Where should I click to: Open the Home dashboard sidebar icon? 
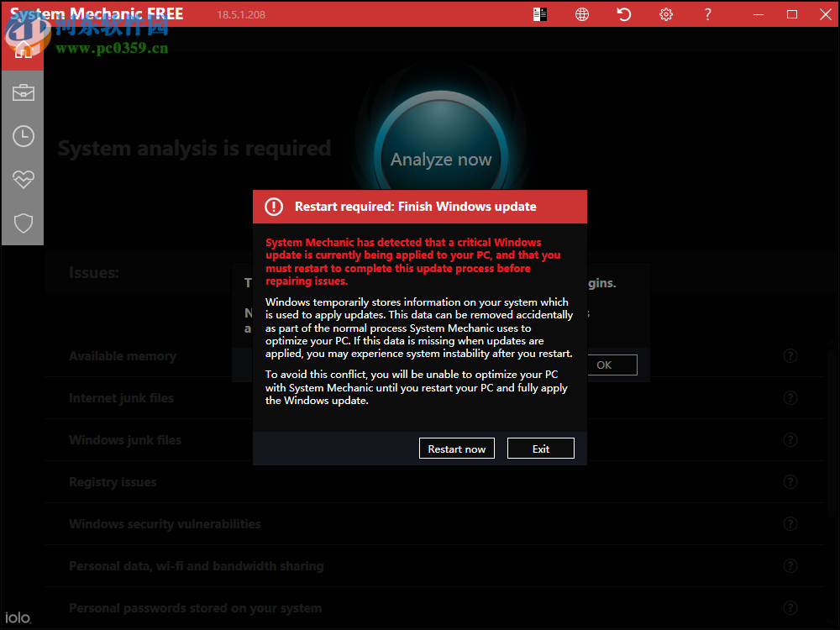23,50
